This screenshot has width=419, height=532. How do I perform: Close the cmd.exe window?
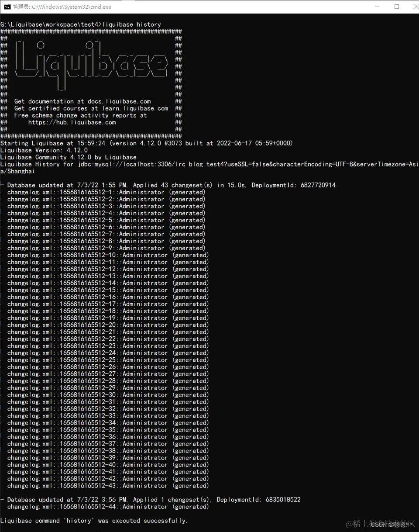coord(412,7)
